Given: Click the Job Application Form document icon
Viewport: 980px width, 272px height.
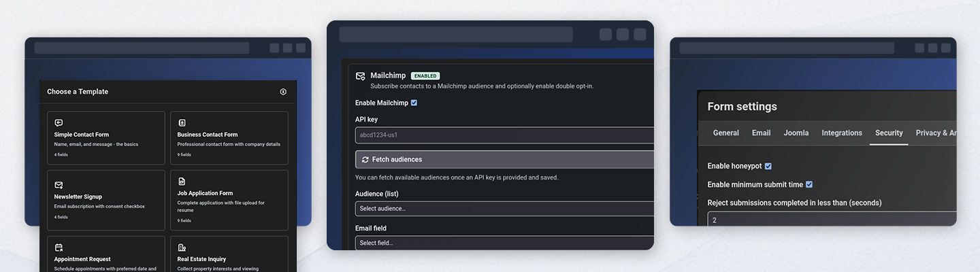Looking at the screenshot, I should tap(182, 182).
